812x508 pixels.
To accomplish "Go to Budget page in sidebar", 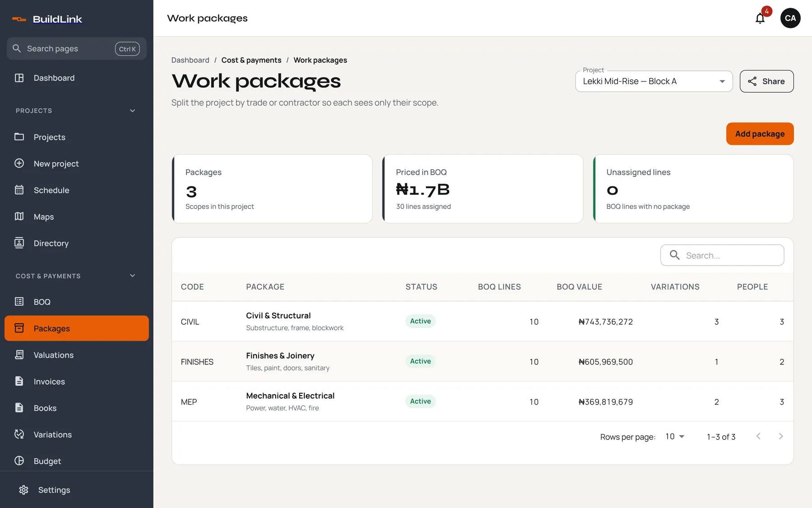I will (77, 461).
